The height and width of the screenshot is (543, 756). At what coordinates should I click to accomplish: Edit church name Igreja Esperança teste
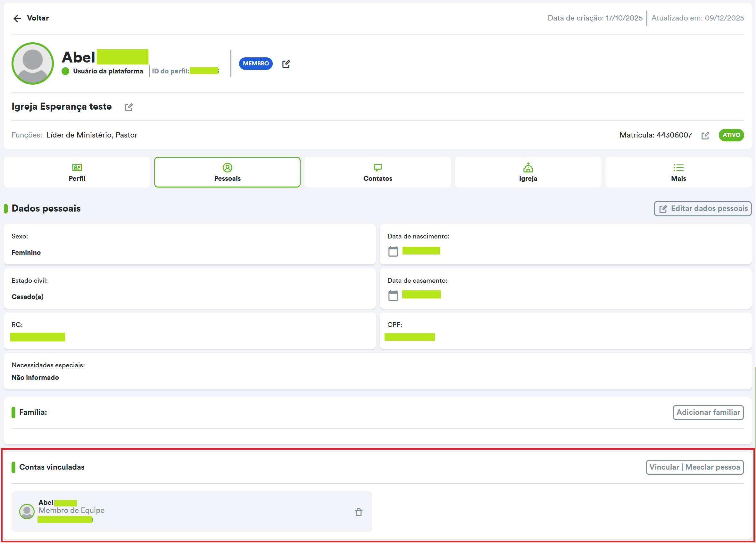click(129, 107)
